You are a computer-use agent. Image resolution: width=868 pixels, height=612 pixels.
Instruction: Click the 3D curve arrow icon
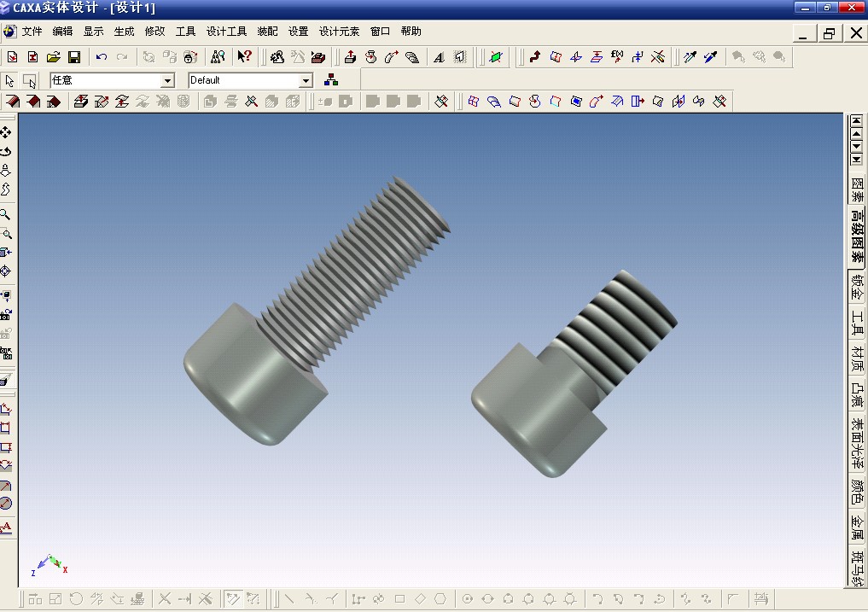[x=535, y=56]
